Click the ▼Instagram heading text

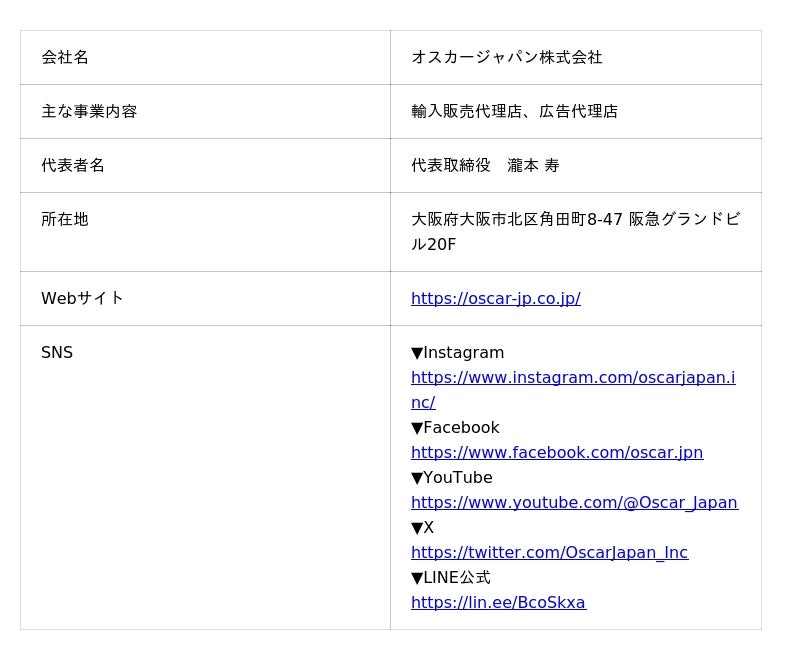(457, 353)
